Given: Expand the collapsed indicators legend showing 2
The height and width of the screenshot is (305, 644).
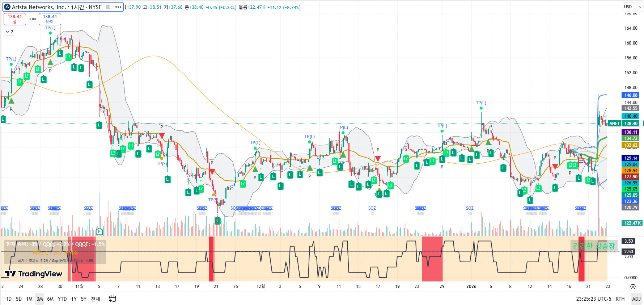Looking at the screenshot, I should (9, 32).
